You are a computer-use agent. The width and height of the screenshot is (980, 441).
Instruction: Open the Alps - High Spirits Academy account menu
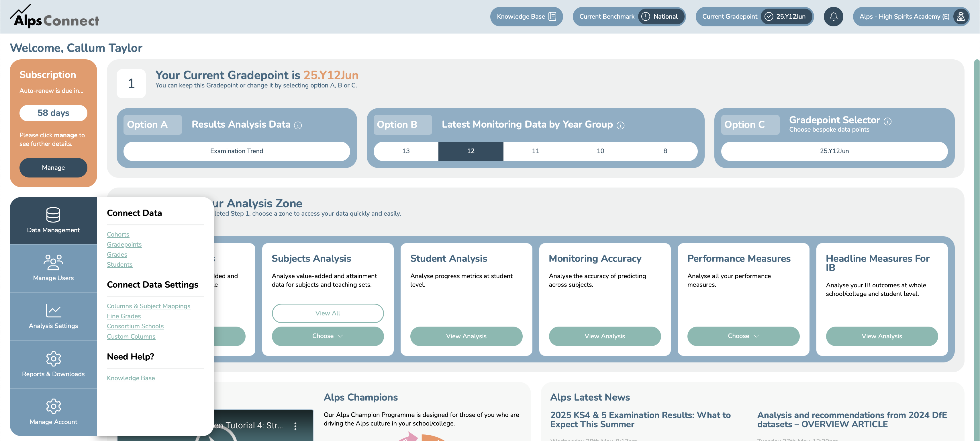[x=911, y=16]
